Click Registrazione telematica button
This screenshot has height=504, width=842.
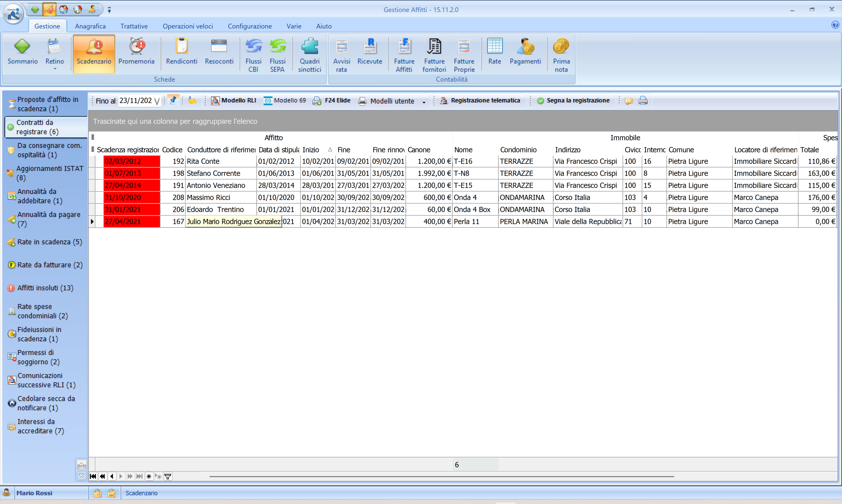[x=480, y=101]
